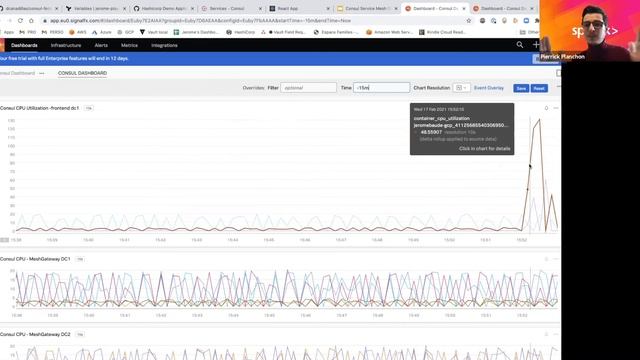Open the Metrics navigation item
The image size is (640, 360).
(129, 45)
